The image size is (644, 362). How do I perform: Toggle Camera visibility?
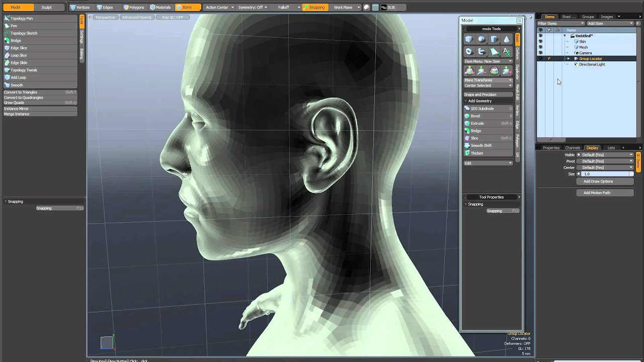(540, 53)
